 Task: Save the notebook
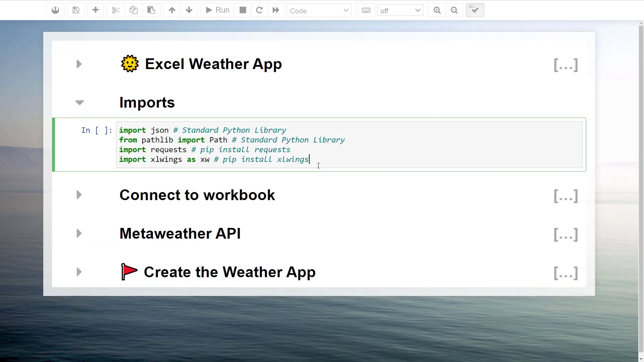76,10
